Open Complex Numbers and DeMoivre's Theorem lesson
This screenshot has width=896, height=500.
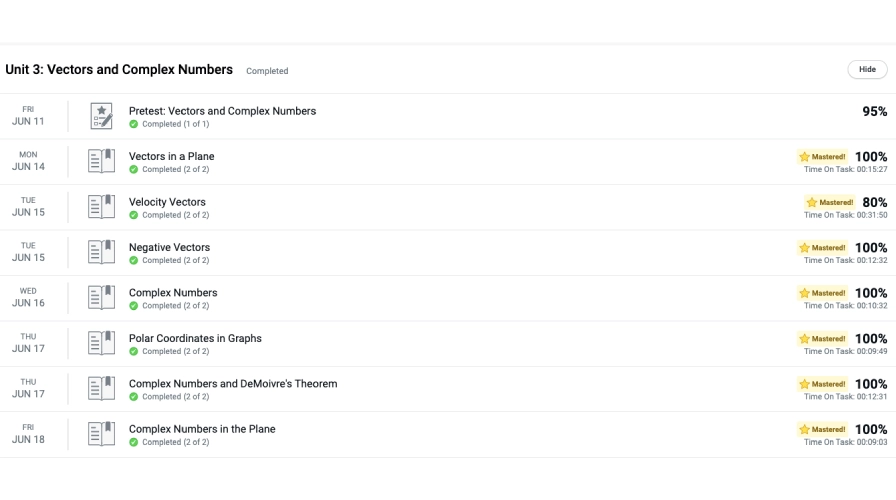click(233, 383)
